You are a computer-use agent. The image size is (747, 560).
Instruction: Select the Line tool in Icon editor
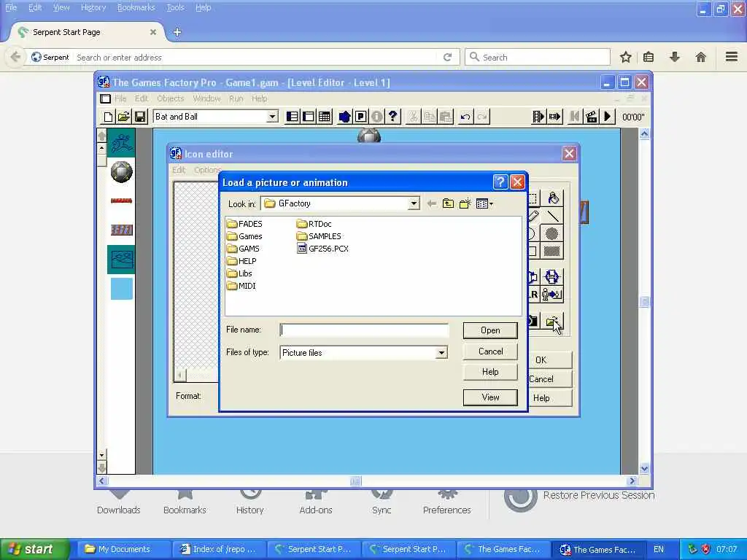(553, 216)
